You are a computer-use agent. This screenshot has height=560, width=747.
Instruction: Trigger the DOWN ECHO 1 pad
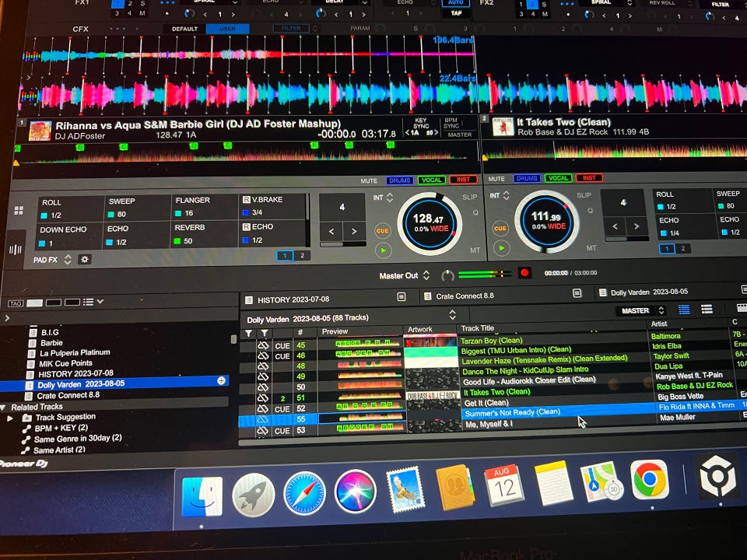pos(69,236)
